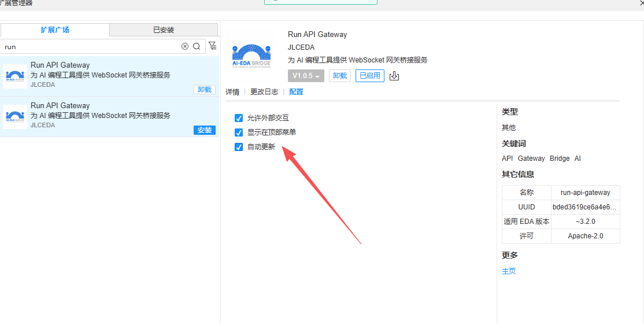644x324 pixels.
Task: Open the 详情 tab
Action: pos(232,92)
